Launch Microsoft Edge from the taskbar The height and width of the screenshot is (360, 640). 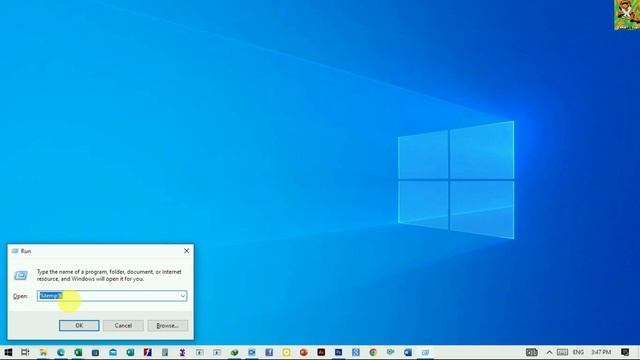[x=61, y=352]
